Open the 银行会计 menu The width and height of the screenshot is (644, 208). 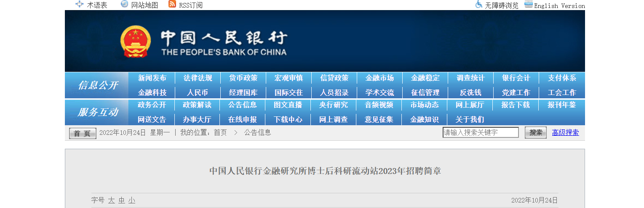point(516,78)
